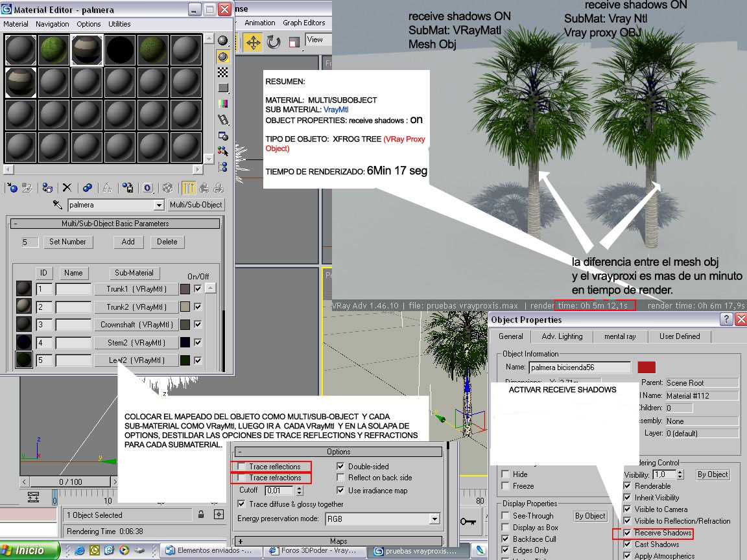Select the Move tool in the main toolbar
The height and width of the screenshot is (560, 747).
click(253, 42)
